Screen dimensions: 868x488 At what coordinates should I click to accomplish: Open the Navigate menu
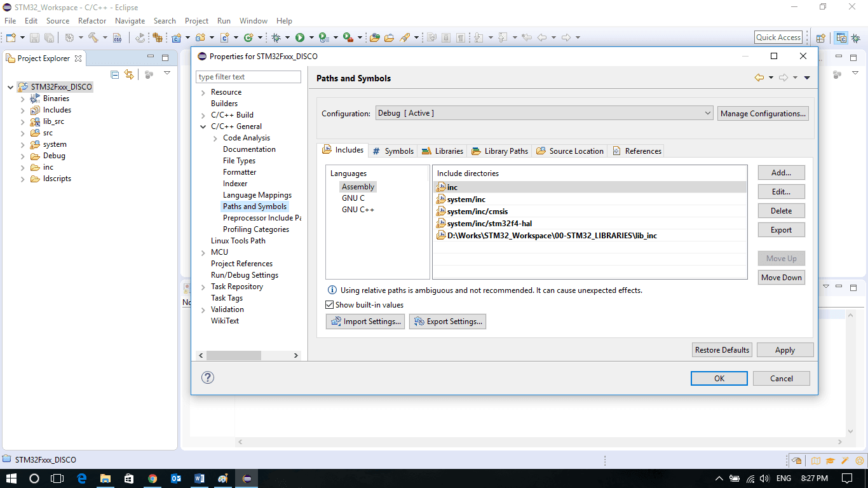[130, 21]
